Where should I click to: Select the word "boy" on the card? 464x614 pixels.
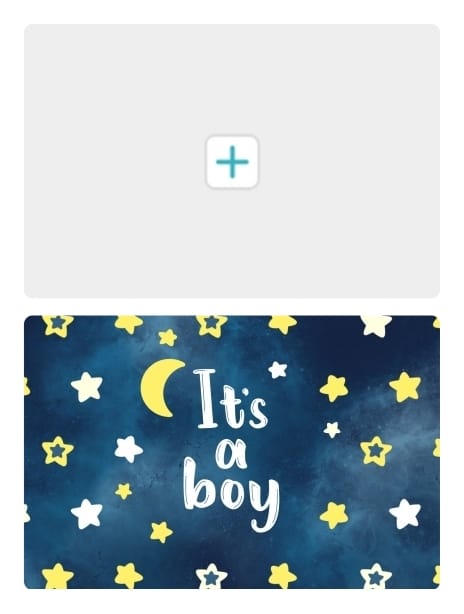click(231, 493)
